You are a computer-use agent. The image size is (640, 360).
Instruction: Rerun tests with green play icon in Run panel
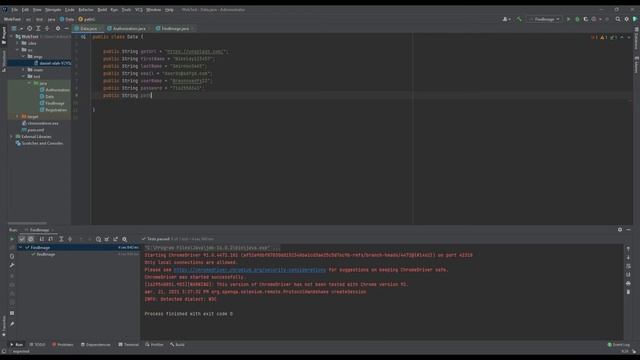point(12,239)
